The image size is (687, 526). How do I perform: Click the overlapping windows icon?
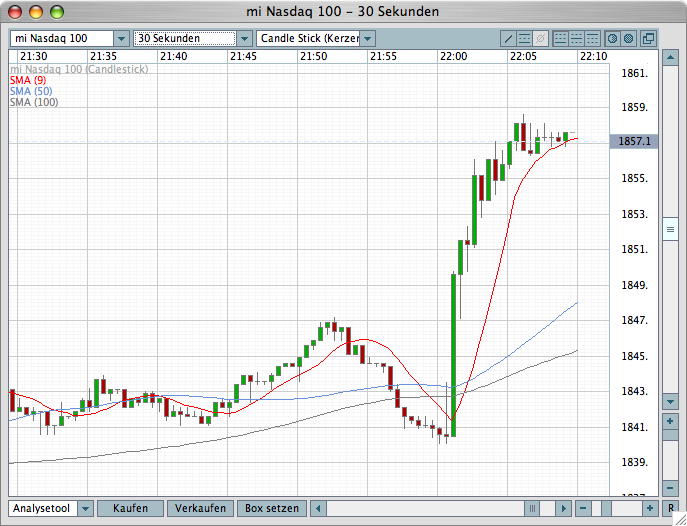[648, 39]
